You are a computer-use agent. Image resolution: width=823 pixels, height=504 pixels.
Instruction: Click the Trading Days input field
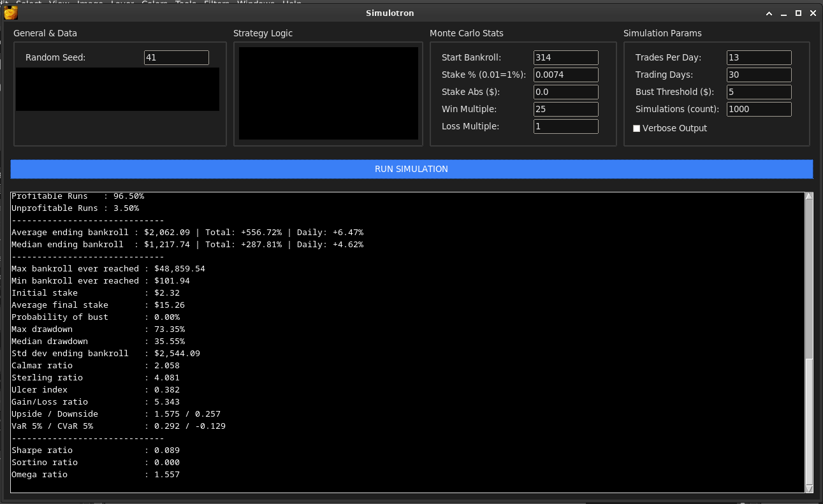click(x=759, y=75)
